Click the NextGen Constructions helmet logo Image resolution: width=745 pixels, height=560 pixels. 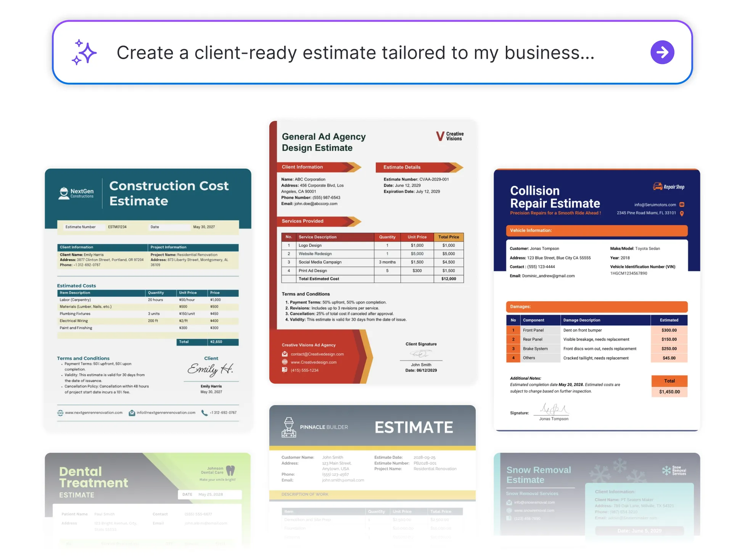click(x=64, y=193)
